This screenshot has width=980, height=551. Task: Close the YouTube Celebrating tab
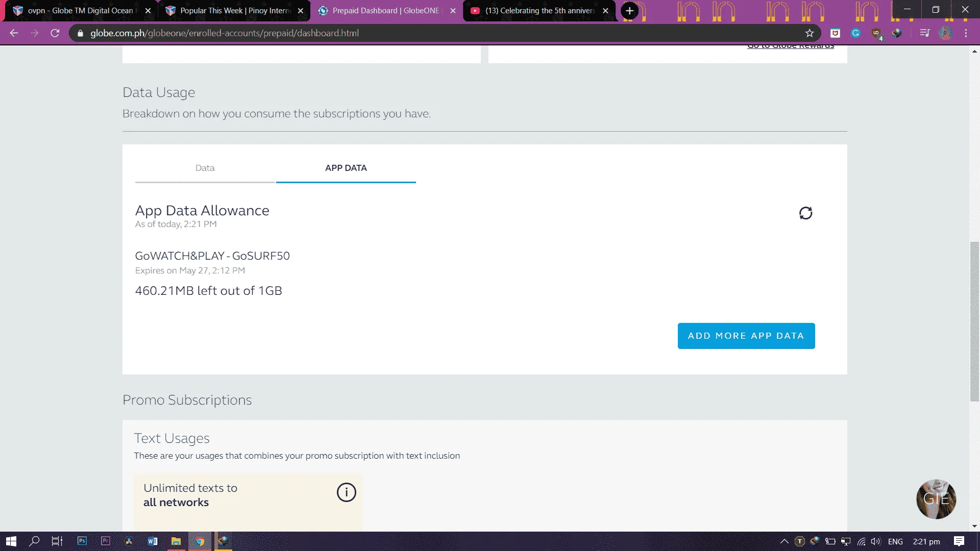click(x=605, y=11)
